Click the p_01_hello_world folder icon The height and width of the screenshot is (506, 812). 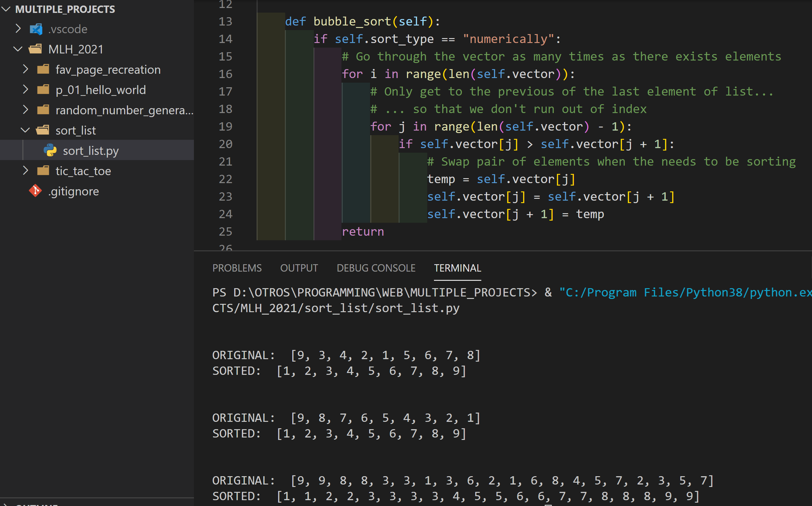pos(43,90)
